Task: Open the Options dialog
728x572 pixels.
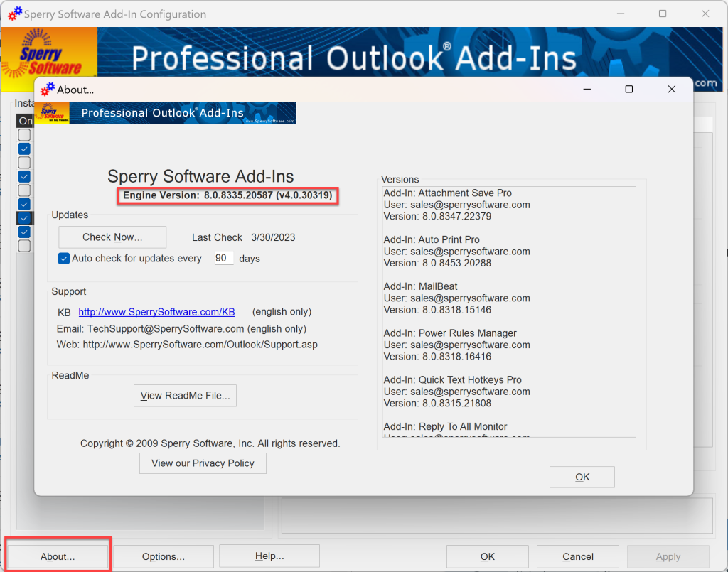Action: pyautogui.click(x=164, y=556)
